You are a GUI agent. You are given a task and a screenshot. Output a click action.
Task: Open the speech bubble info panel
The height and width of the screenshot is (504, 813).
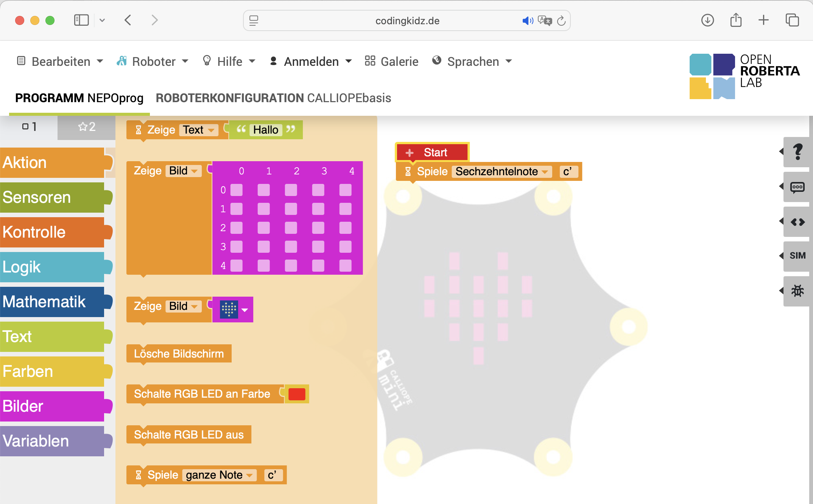click(x=797, y=187)
